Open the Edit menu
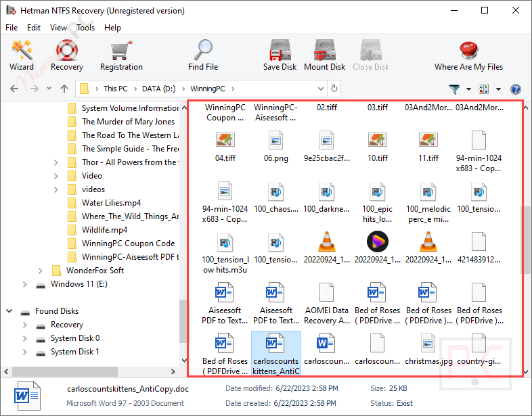 34,28
